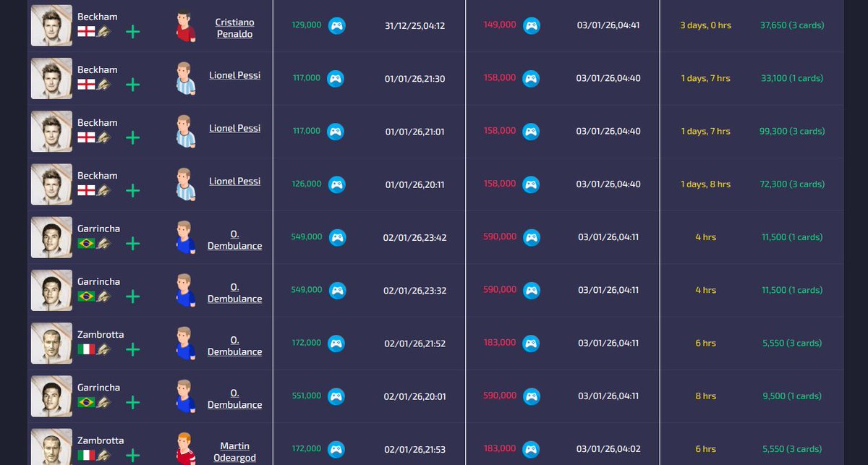
Task: Click the sell date 03/01/26,04:41
Action: pyautogui.click(x=608, y=25)
